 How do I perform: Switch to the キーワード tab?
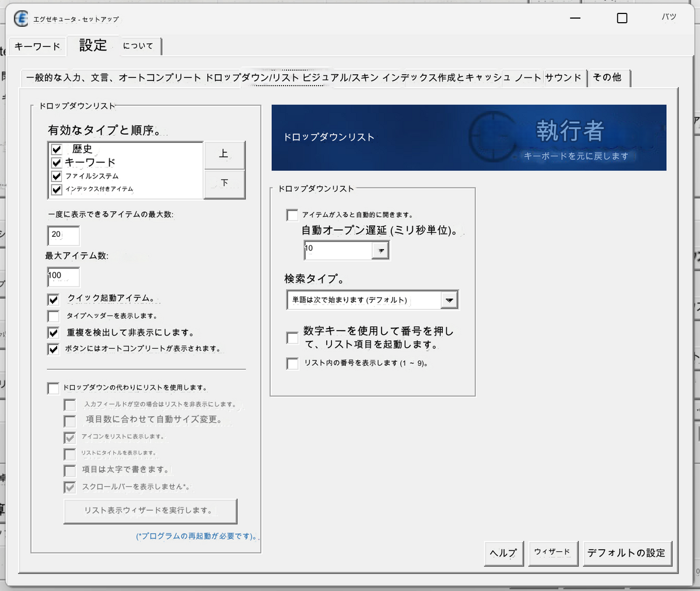coord(37,46)
